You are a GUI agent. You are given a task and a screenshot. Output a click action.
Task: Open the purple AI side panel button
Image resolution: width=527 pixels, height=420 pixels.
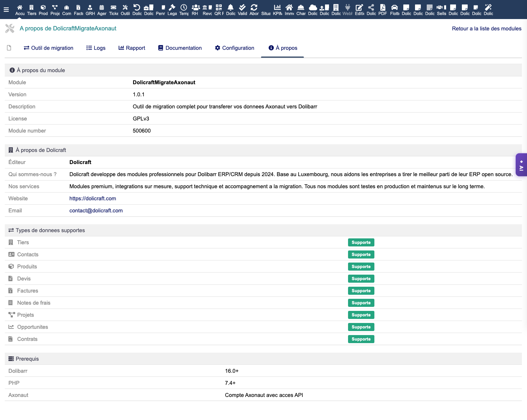[x=521, y=165]
